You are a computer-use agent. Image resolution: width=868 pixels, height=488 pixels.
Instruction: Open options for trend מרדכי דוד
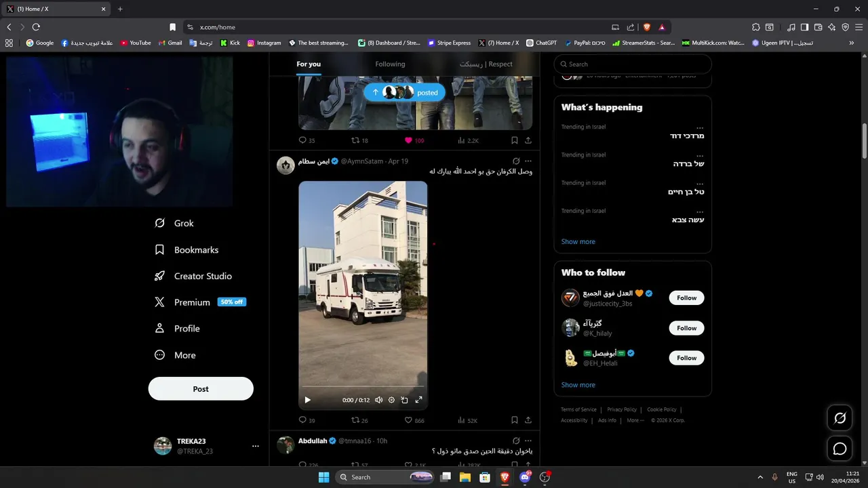point(700,127)
